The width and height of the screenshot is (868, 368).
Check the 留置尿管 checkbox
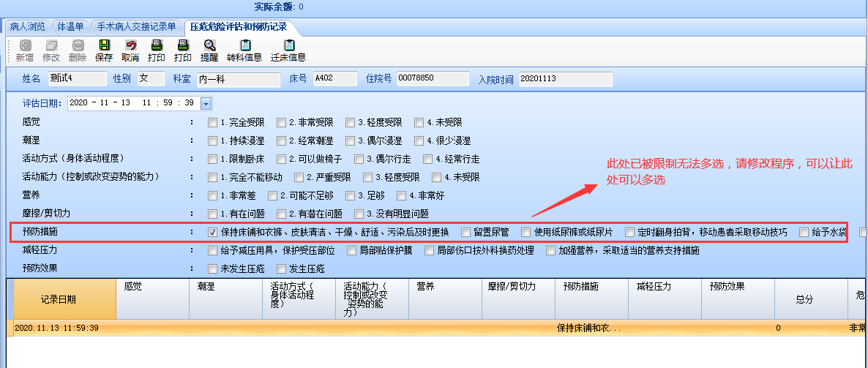coord(465,232)
